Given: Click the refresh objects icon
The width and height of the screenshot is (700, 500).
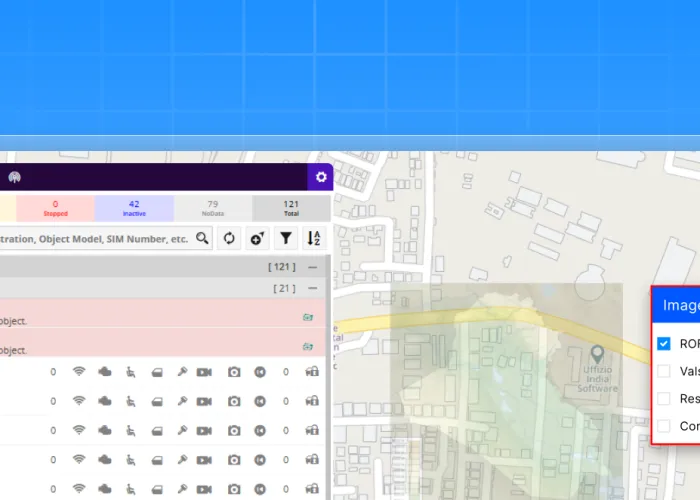Looking at the screenshot, I should pos(229,238).
